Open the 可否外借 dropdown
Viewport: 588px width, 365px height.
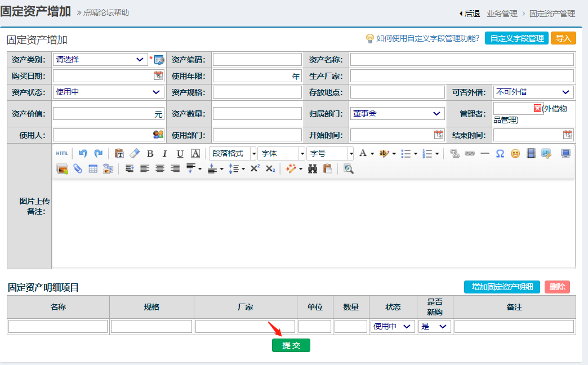click(533, 92)
